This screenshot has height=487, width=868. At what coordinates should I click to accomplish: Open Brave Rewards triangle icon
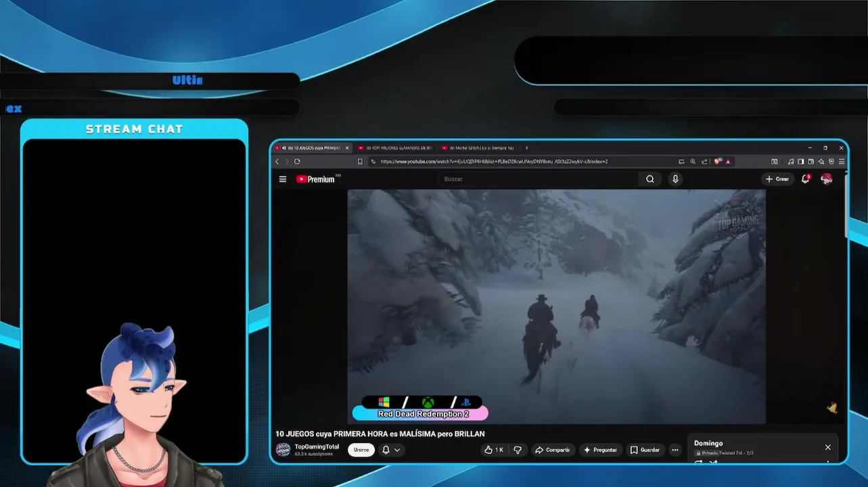click(x=728, y=162)
